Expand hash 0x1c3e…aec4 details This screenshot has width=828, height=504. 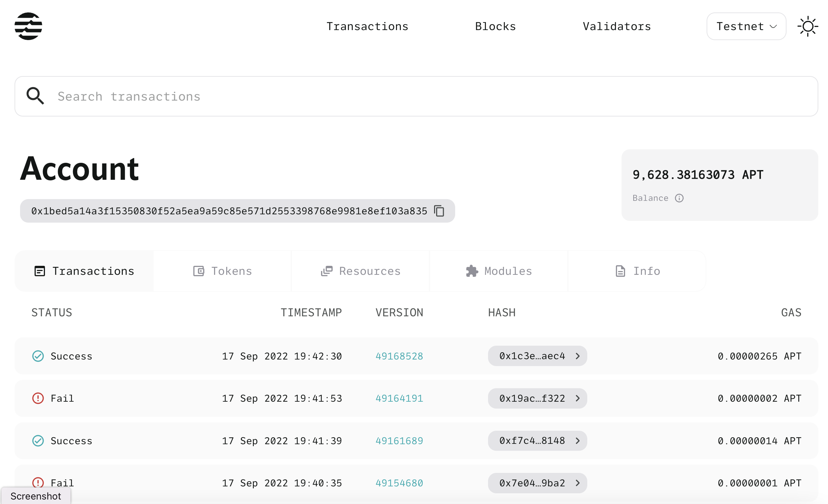tap(578, 355)
